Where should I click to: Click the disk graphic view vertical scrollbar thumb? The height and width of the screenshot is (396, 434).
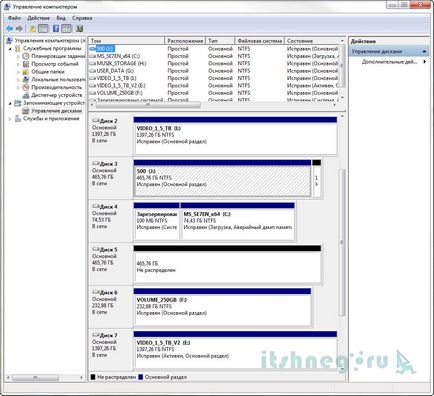click(x=342, y=242)
